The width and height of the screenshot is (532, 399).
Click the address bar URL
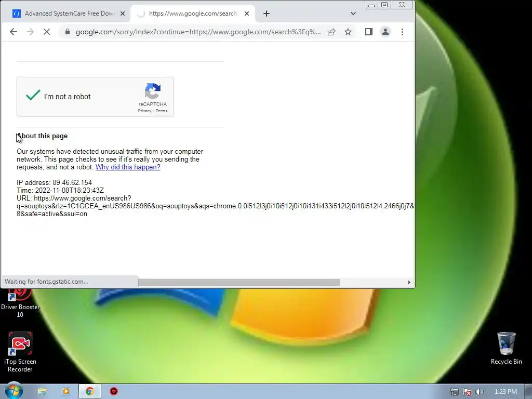198,32
